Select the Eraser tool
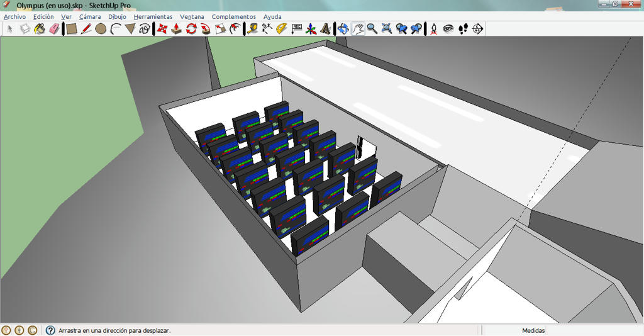 click(54, 29)
